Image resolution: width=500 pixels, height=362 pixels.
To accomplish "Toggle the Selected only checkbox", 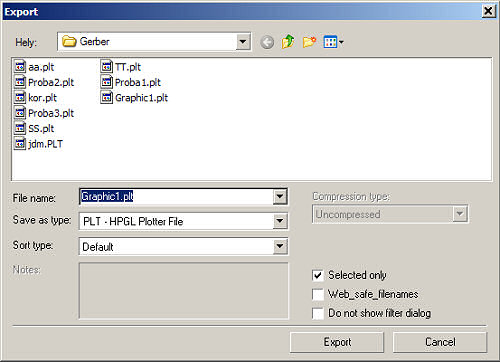I will click(x=318, y=275).
